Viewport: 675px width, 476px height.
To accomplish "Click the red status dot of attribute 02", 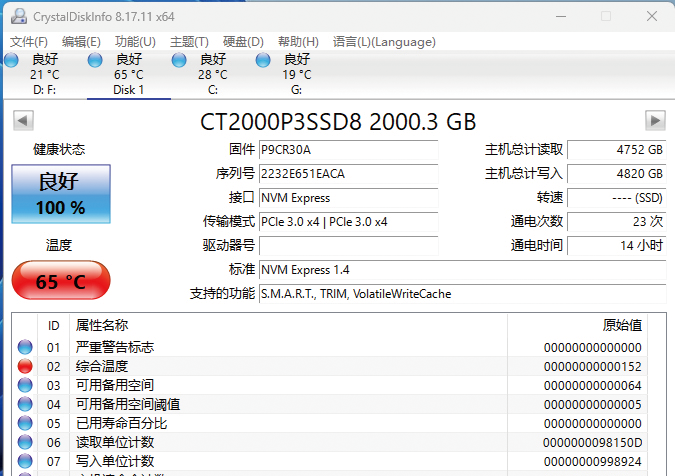I will point(25,366).
